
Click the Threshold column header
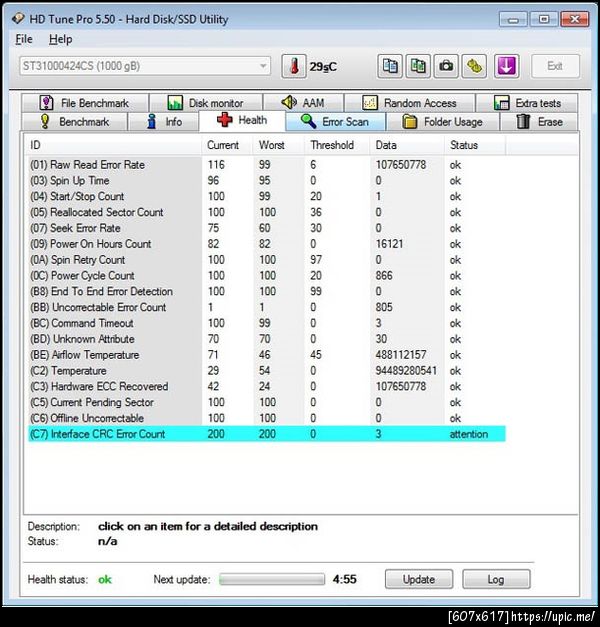pos(337,145)
